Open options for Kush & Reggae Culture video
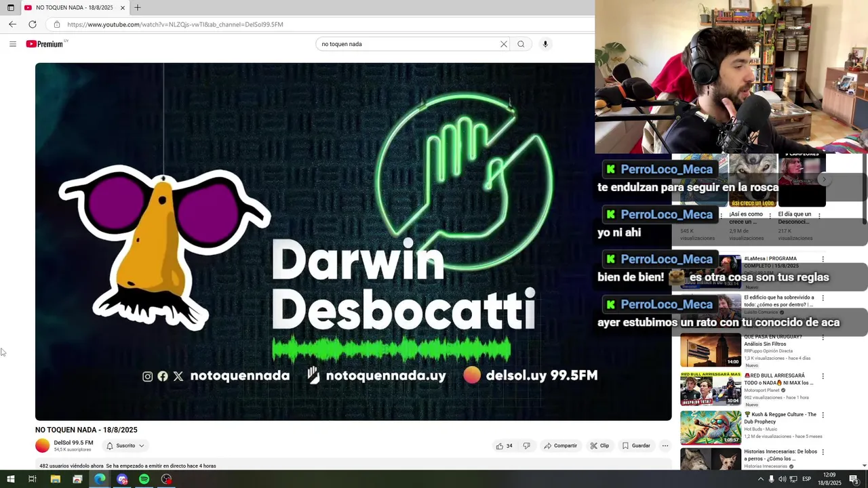Viewport: 868px width, 488px height. click(823, 415)
